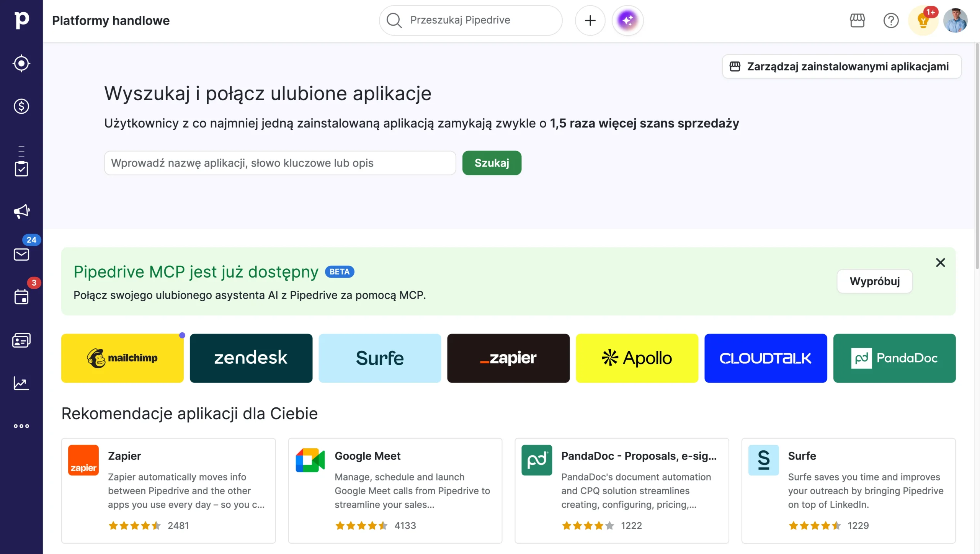Click the Google Meet app logo
Image resolution: width=980 pixels, height=554 pixels.
(x=310, y=460)
